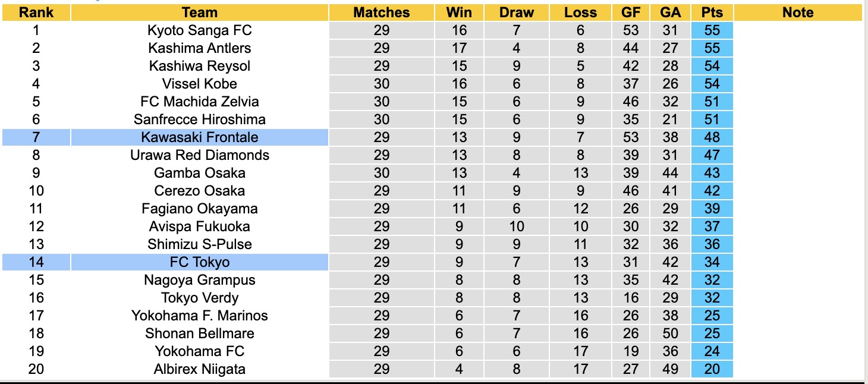Click the Rank column header

coord(36,12)
